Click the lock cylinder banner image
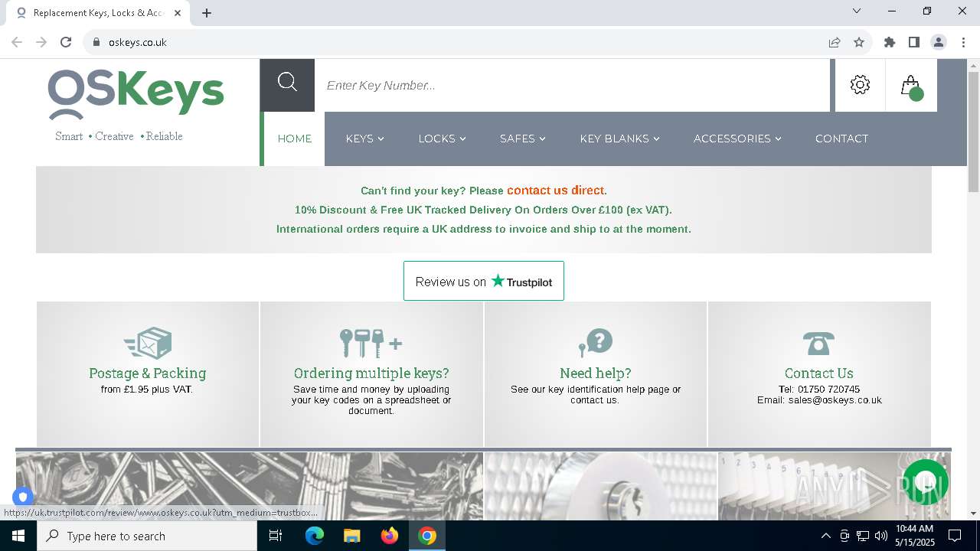Image resolution: width=980 pixels, height=551 pixels. [601, 486]
